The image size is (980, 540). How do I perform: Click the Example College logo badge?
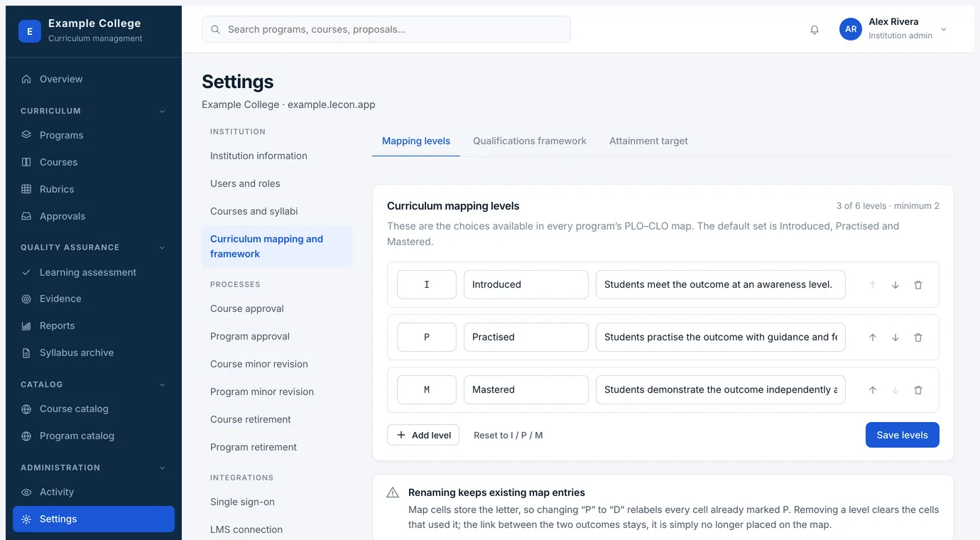[x=30, y=31]
